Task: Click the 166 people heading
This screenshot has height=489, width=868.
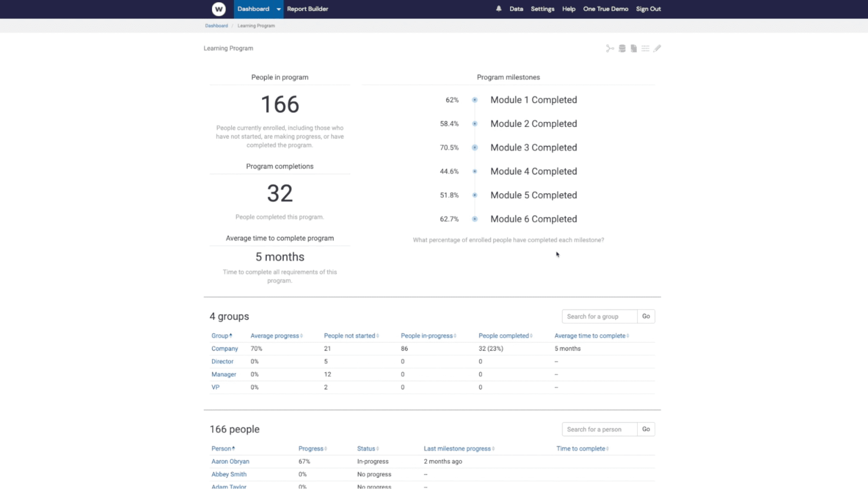Action: click(x=234, y=429)
